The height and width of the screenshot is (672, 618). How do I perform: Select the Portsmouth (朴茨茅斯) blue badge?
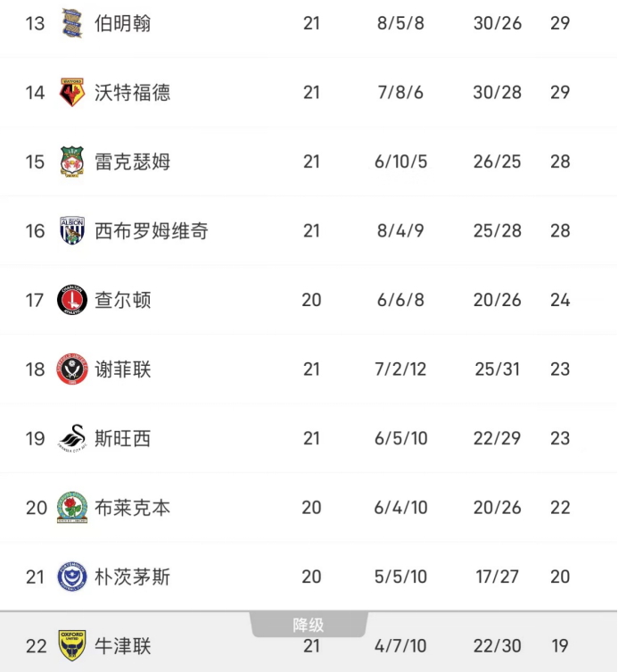click(71, 577)
